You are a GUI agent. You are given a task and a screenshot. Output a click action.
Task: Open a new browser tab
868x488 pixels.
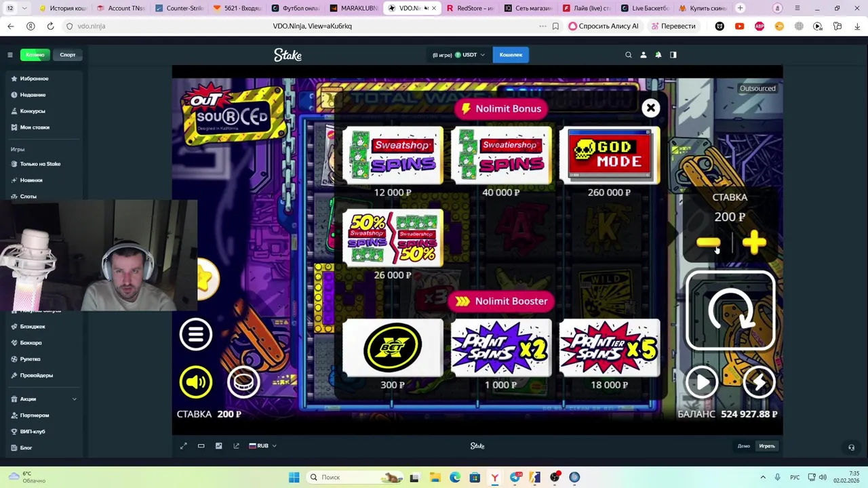tap(740, 8)
